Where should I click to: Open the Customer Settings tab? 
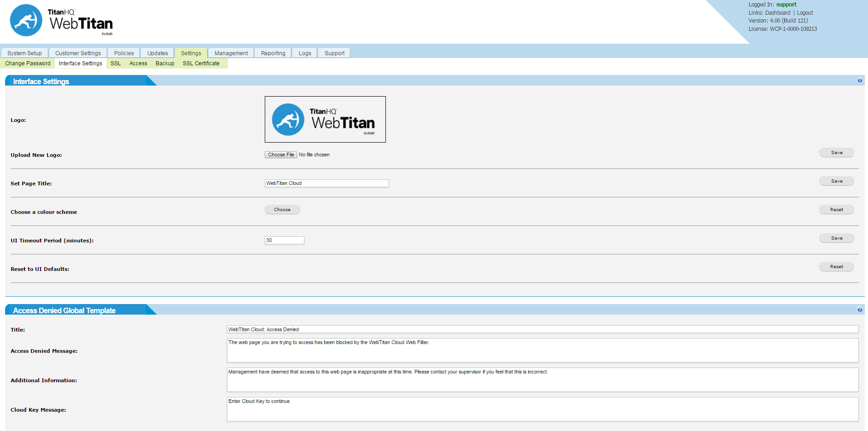78,53
